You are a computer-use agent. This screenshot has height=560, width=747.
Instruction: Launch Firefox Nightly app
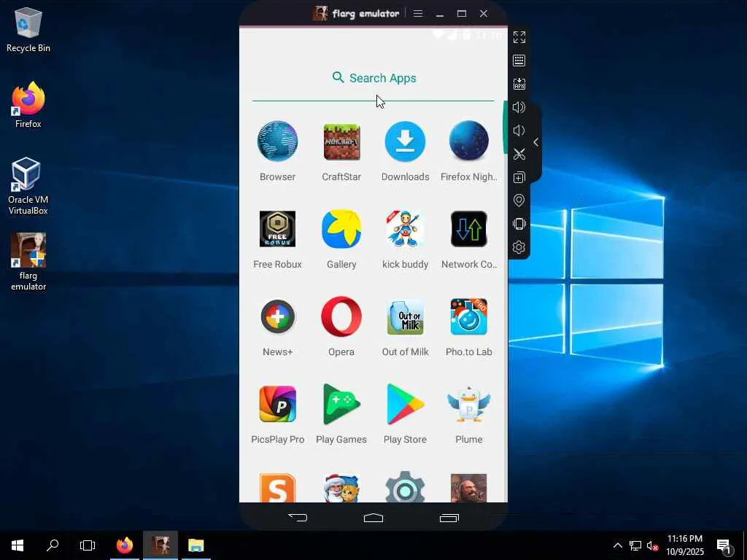tap(469, 142)
